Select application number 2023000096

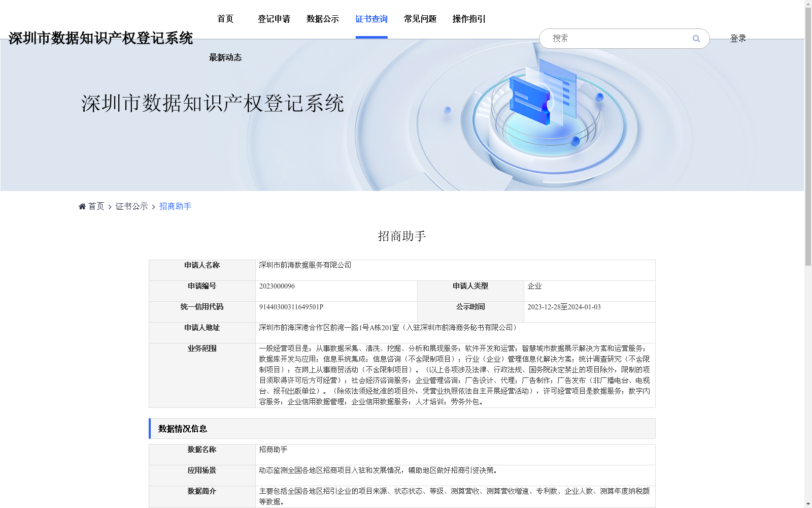pos(277,286)
